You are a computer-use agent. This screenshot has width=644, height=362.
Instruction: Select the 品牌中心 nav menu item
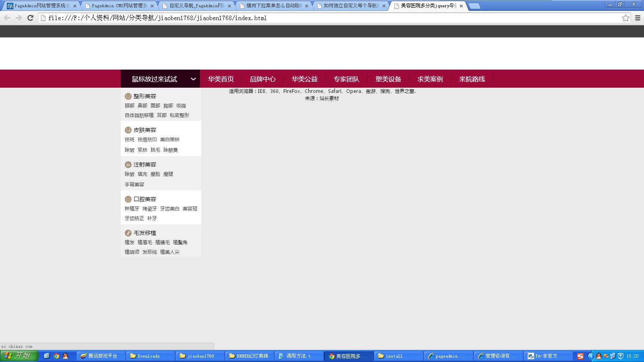[x=262, y=79]
